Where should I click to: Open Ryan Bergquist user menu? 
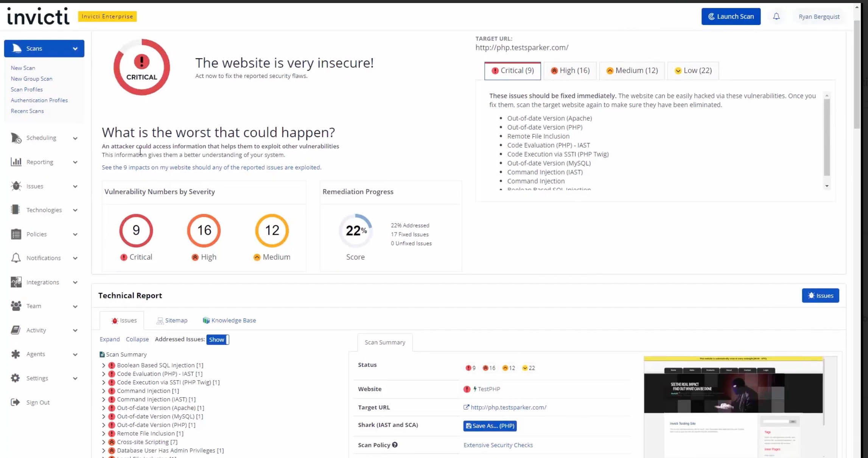tap(819, 17)
